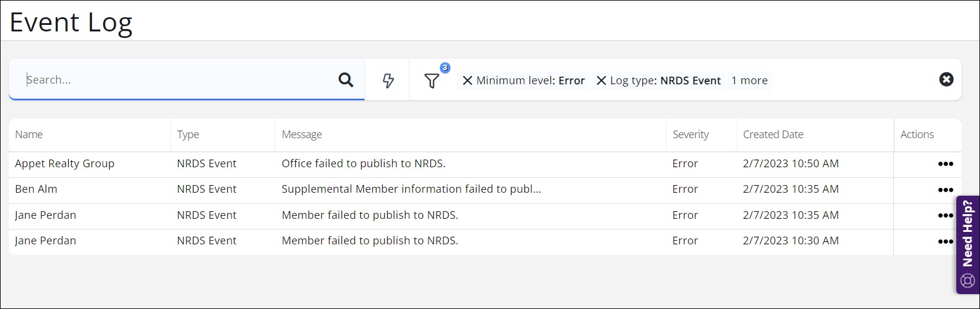Remove the Minimum level: Error filter
Screen dimensions: 980x309
click(x=467, y=81)
